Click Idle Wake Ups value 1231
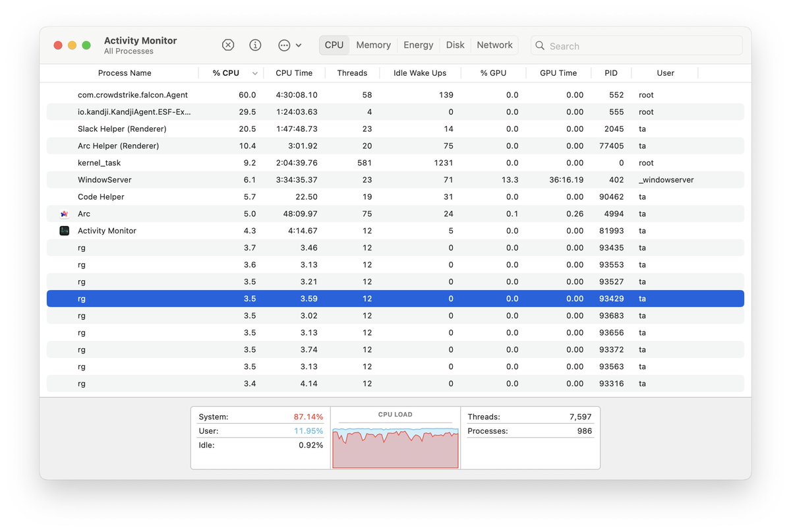Viewport: 791px width, 532px height. 443,163
